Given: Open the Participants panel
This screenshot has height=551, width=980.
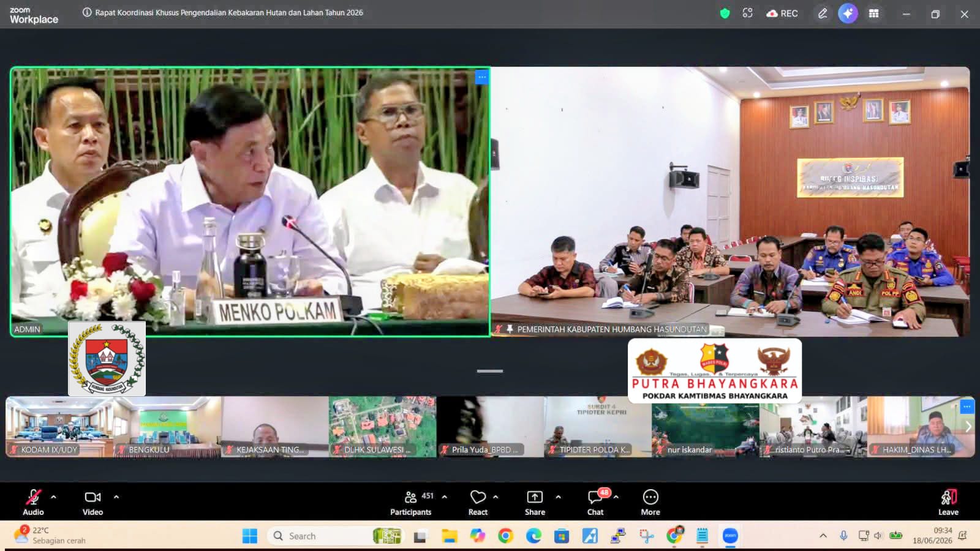Looking at the screenshot, I should point(411,503).
